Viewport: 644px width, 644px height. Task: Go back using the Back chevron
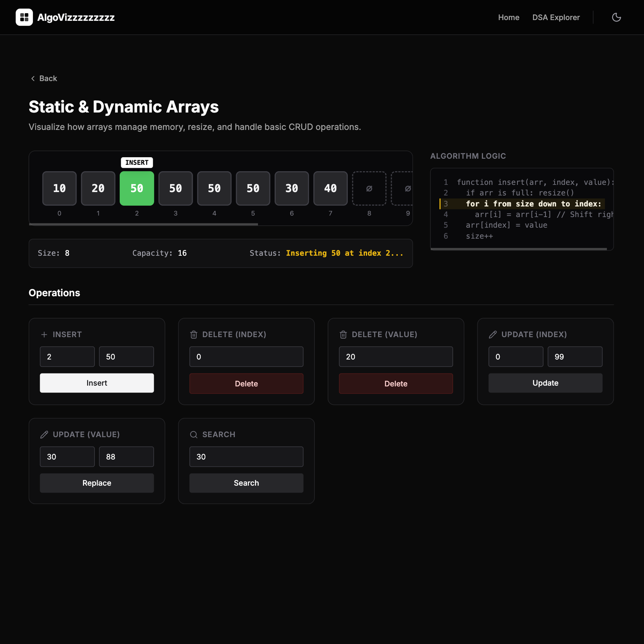point(33,78)
